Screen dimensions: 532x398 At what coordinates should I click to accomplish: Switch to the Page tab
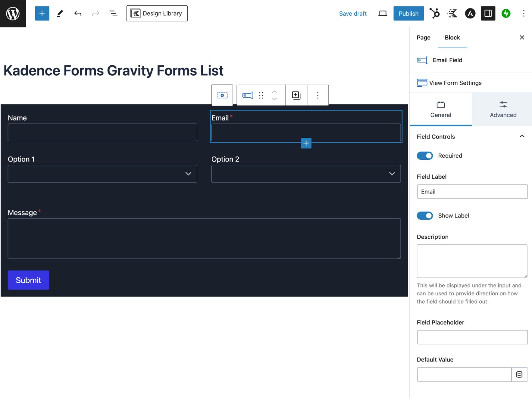423,38
